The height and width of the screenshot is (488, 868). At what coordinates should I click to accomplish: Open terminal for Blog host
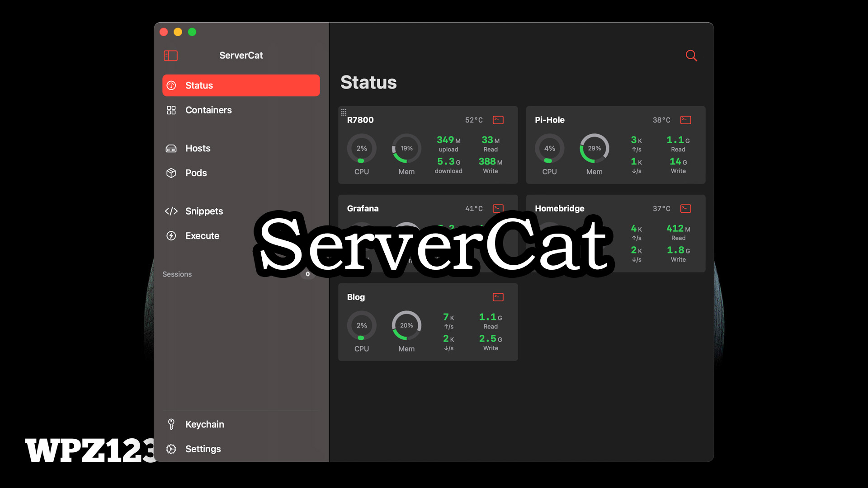[x=498, y=297]
